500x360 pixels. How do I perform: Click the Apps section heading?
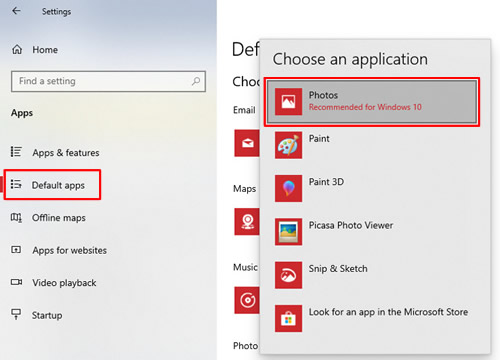[x=22, y=113]
